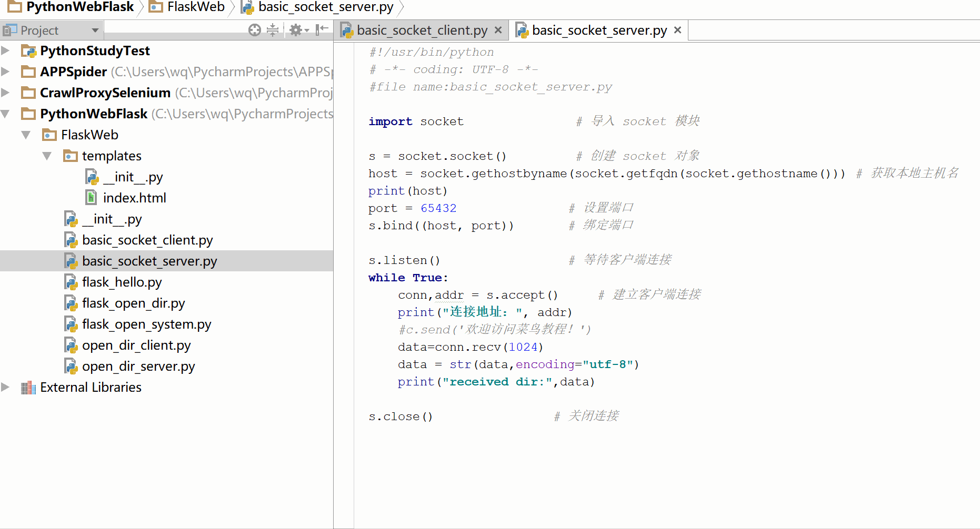
Task: Click FlaskWeb in the breadcrumb bar
Action: click(196, 7)
